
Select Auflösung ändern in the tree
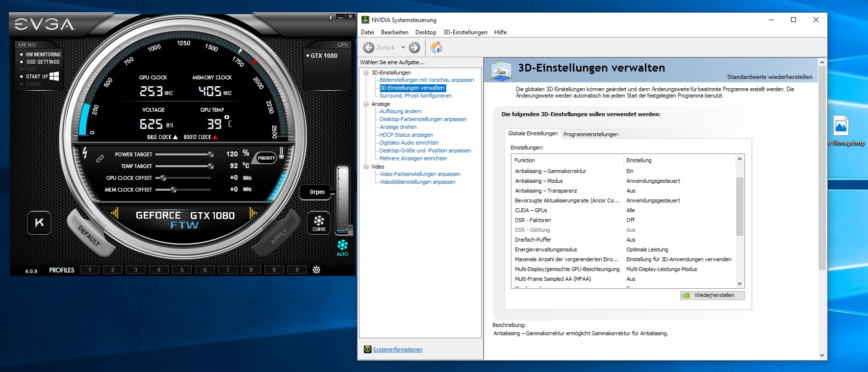pyautogui.click(x=401, y=111)
